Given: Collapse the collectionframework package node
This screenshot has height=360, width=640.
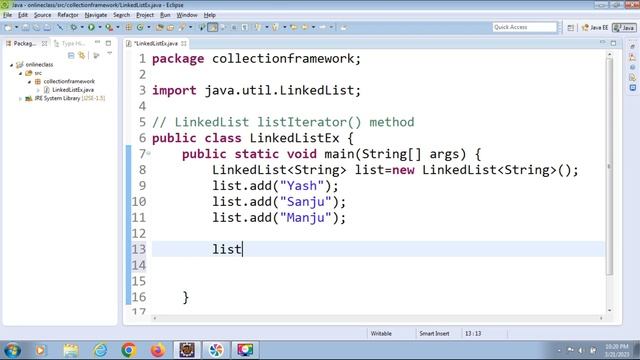Looking at the screenshot, I should click(x=29, y=82).
